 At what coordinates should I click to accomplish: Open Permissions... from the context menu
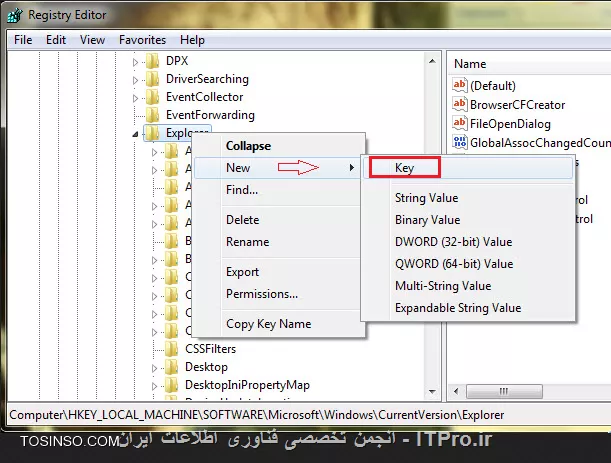tap(279, 294)
